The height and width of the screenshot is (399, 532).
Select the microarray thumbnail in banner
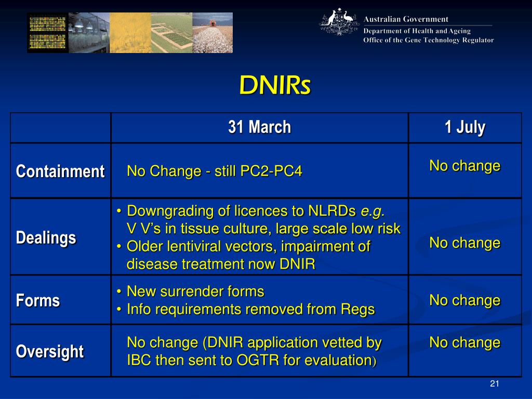point(47,33)
